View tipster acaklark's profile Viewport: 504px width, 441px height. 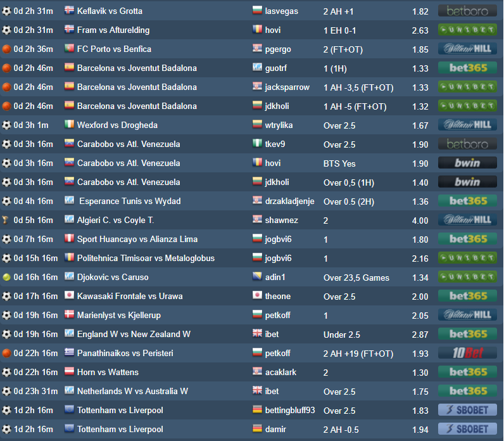coord(280,372)
